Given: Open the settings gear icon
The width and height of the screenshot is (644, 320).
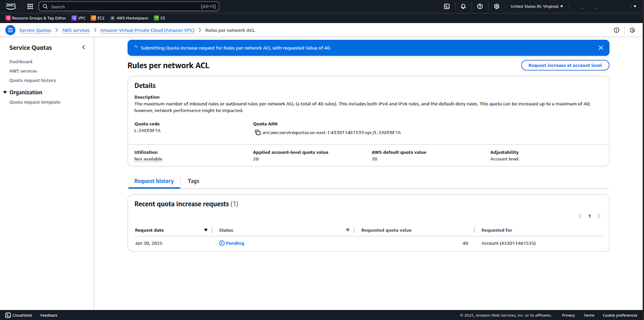Looking at the screenshot, I should point(497,6).
